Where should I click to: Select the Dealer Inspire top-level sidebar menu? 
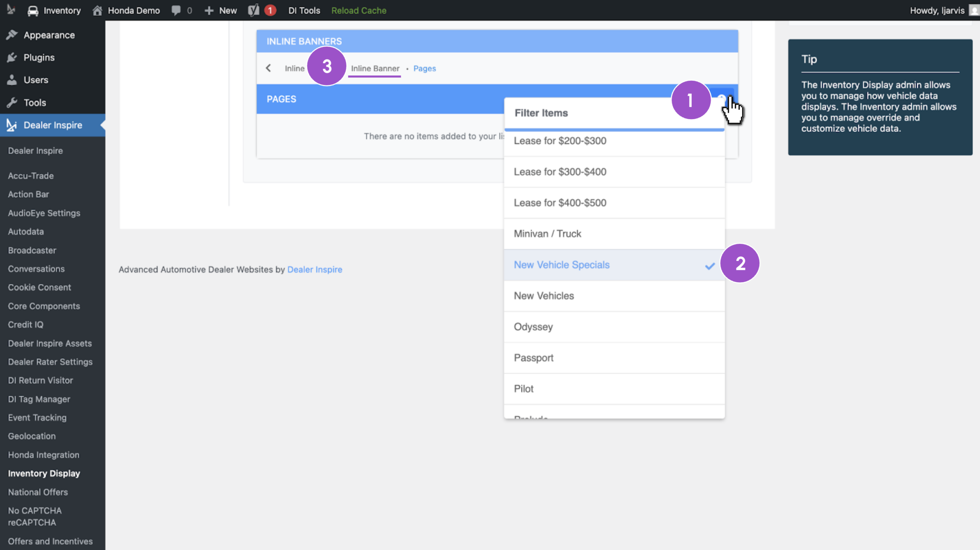52,125
